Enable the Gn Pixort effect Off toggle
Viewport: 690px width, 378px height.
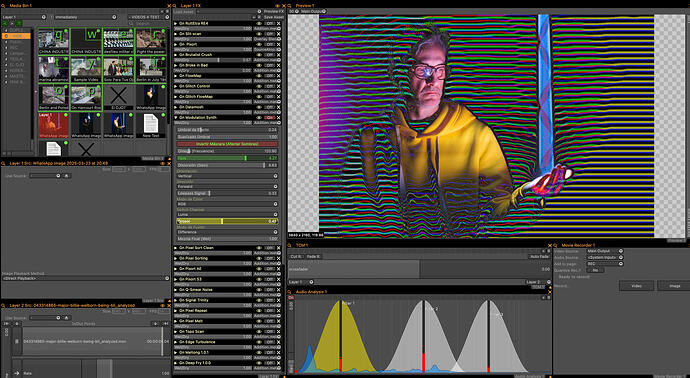click(269, 44)
